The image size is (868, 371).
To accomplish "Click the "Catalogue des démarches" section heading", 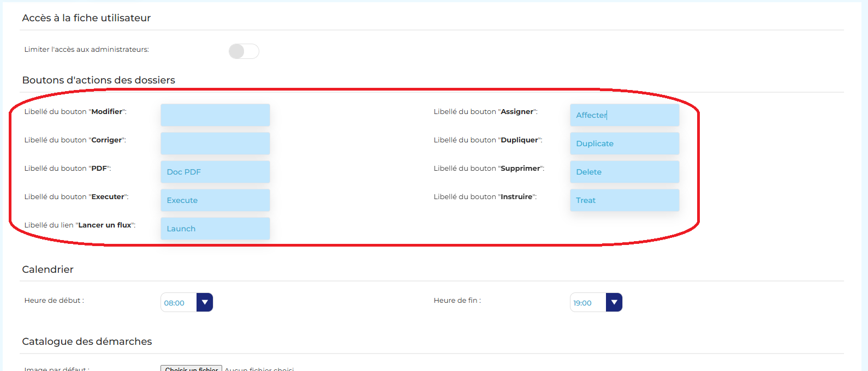I will (87, 342).
